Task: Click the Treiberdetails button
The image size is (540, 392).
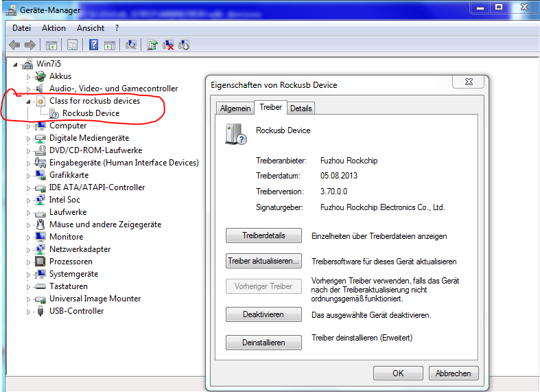Action: tap(263, 235)
